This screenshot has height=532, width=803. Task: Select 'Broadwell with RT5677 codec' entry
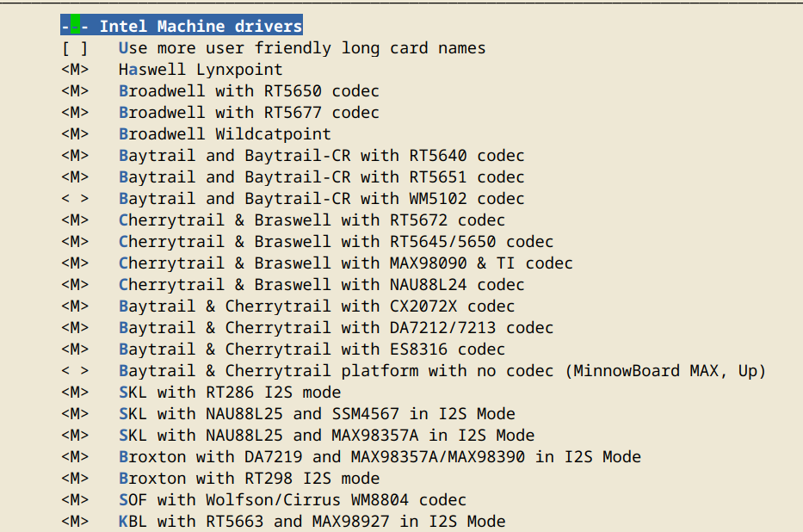(x=249, y=113)
